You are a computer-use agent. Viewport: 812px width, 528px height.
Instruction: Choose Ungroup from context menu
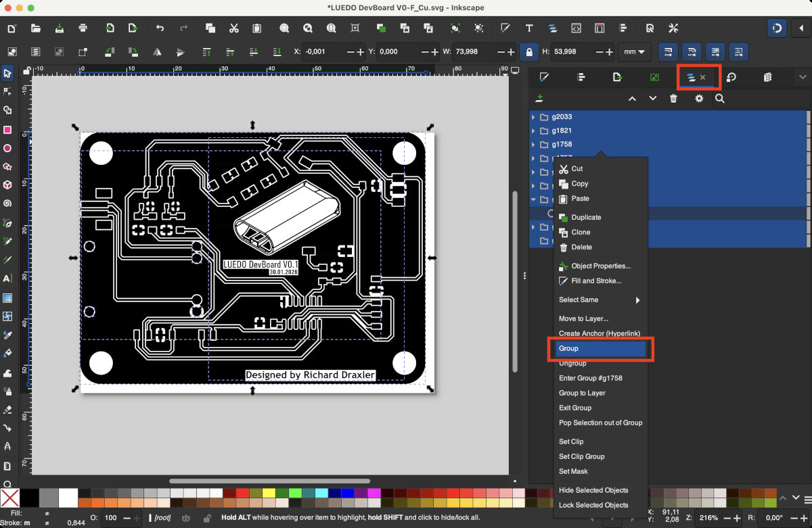click(600, 363)
